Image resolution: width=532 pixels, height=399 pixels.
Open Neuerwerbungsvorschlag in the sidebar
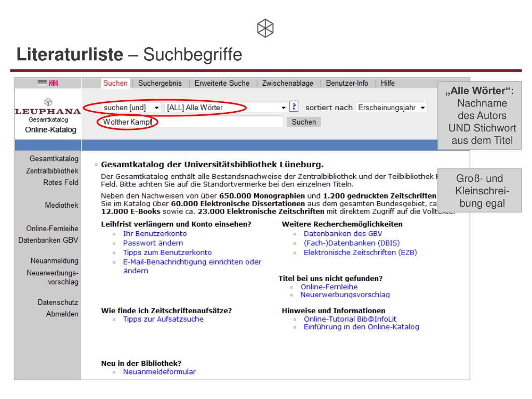[52, 277]
